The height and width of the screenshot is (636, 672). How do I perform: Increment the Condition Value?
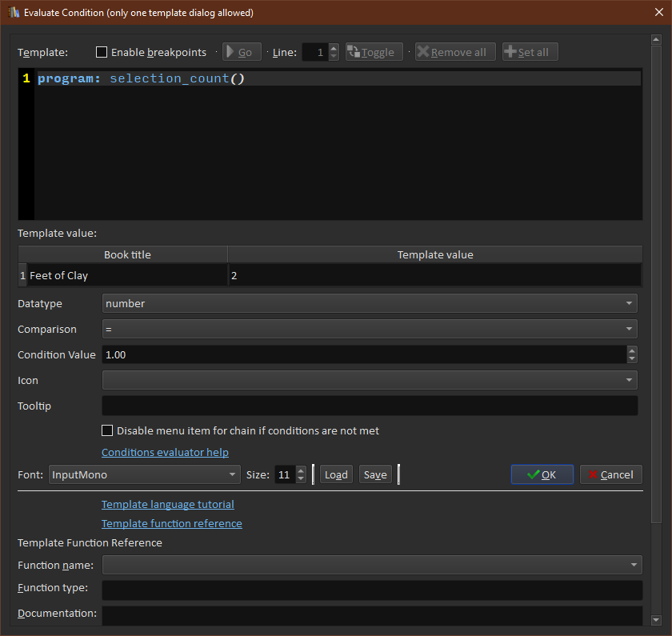(632, 350)
